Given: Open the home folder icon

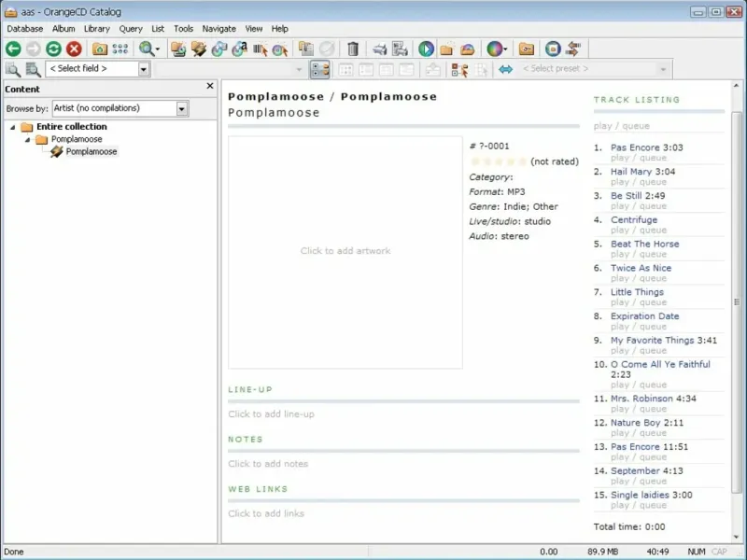Looking at the screenshot, I should pyautogui.click(x=100, y=49).
